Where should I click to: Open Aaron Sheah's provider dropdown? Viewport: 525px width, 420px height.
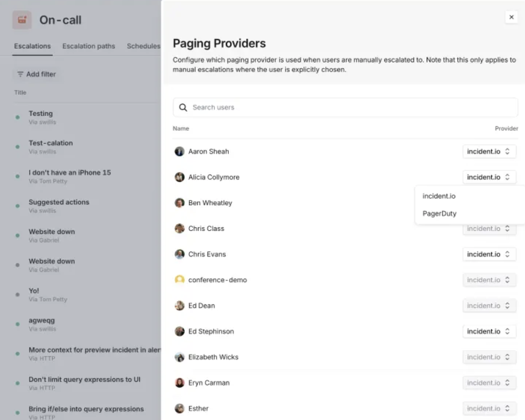[x=489, y=152]
